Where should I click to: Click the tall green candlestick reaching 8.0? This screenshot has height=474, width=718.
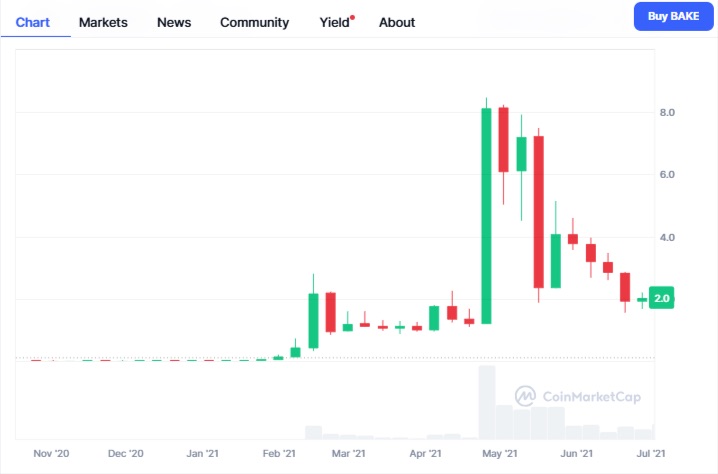486,216
